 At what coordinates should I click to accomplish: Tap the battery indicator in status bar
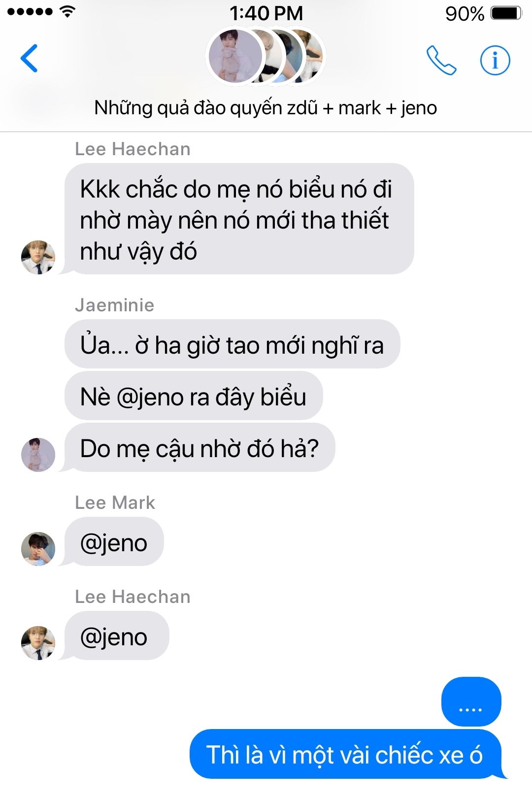506,13
